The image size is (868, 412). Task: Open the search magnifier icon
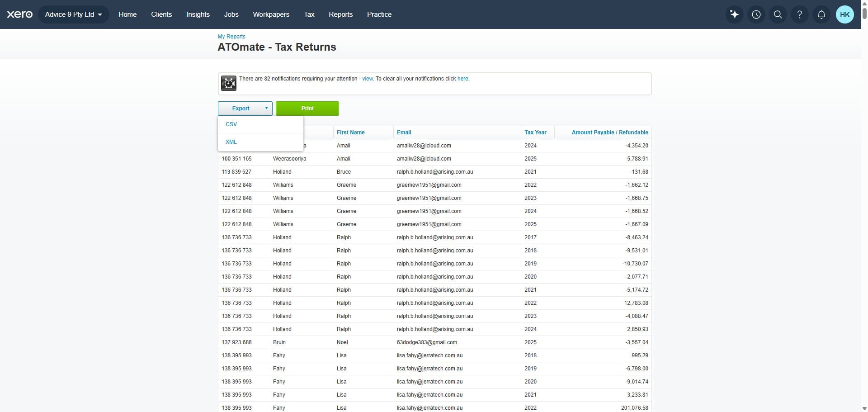[x=778, y=14]
